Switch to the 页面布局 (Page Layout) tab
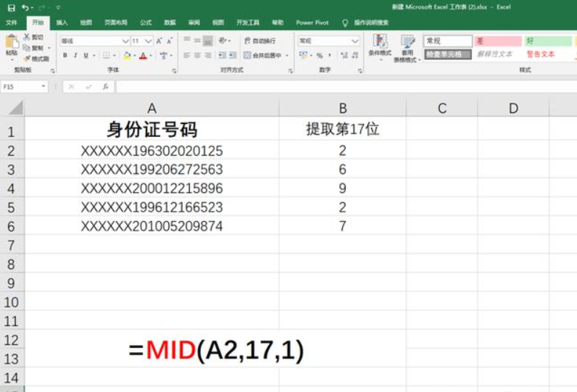 click(116, 22)
